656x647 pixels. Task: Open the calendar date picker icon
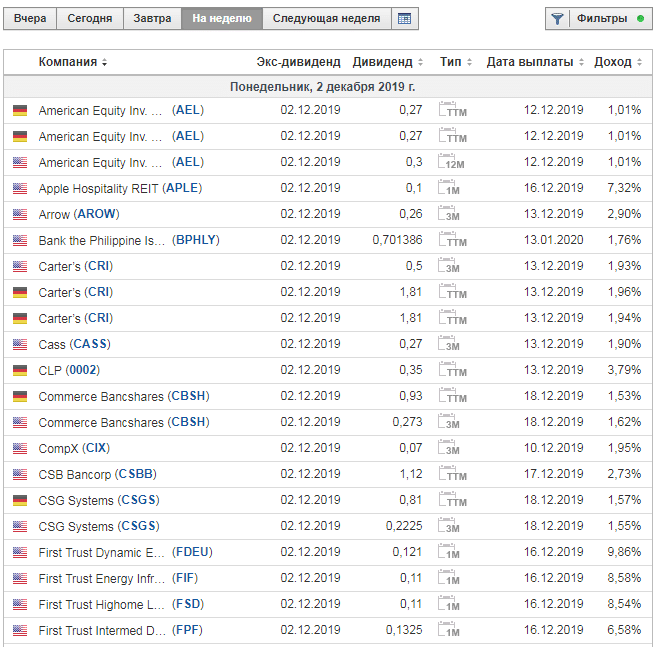coord(403,19)
